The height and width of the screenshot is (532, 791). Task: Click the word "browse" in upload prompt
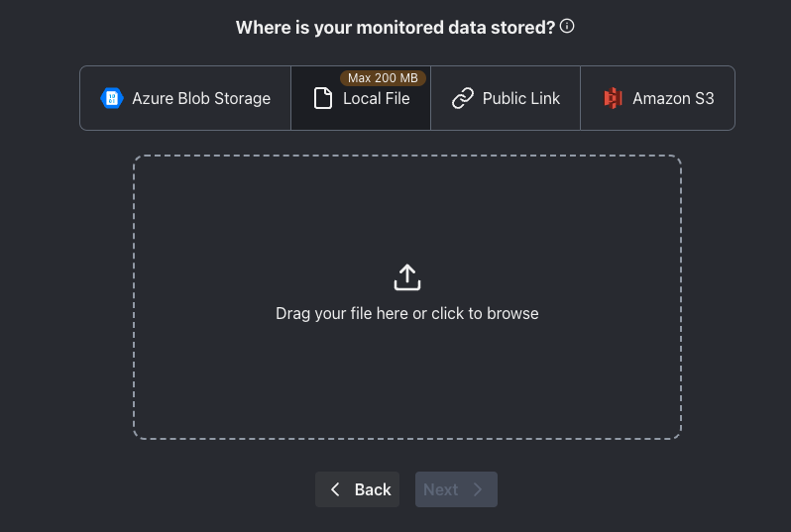[513, 313]
